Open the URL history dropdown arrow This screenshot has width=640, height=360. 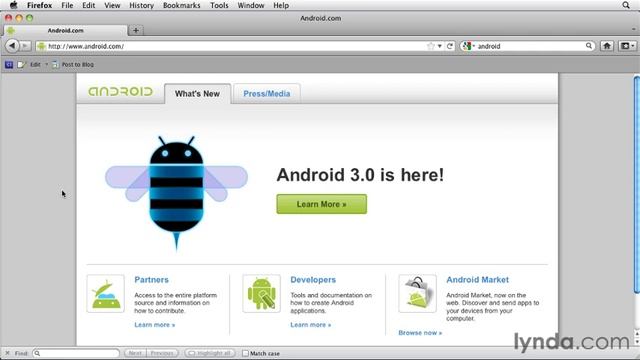440,46
